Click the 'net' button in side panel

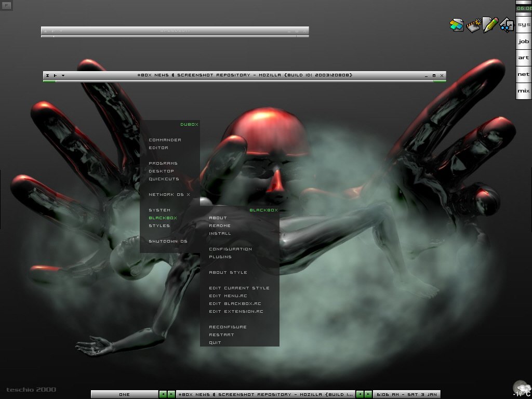524,74
